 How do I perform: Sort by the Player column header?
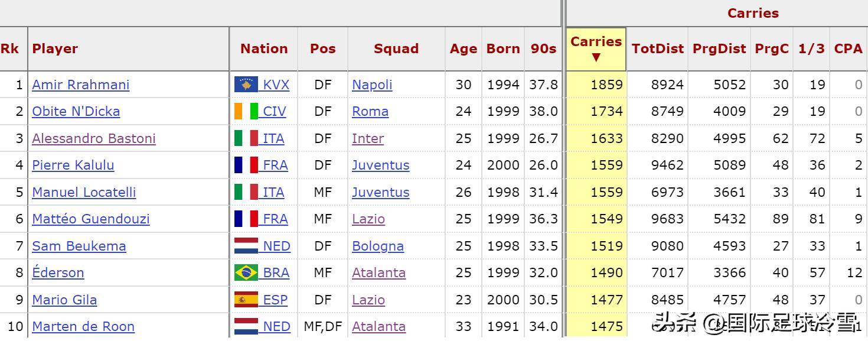[55, 49]
